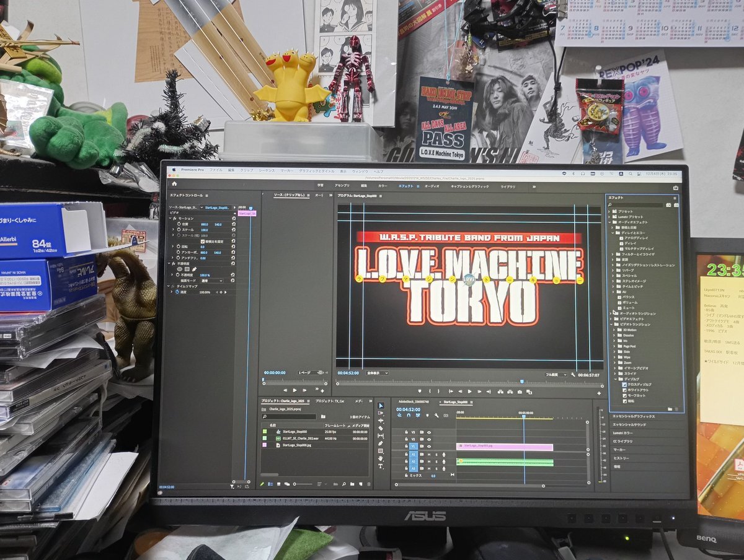Toggle V2 track output eye icon
Screen dimensions: 744x560
click(429, 439)
